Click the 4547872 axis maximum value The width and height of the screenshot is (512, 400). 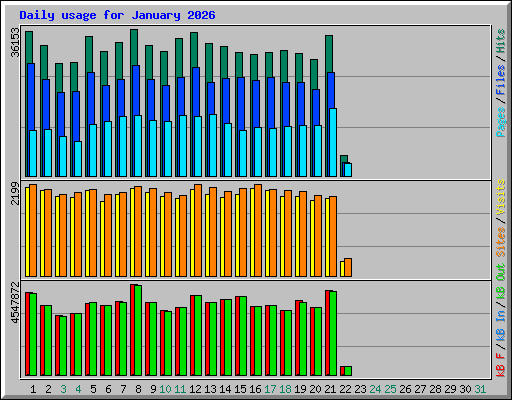[15, 303]
